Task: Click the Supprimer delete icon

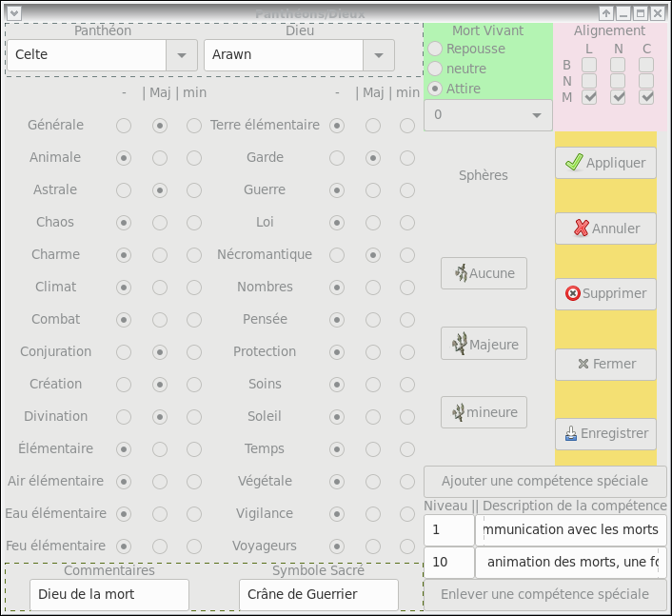Action: [x=572, y=293]
